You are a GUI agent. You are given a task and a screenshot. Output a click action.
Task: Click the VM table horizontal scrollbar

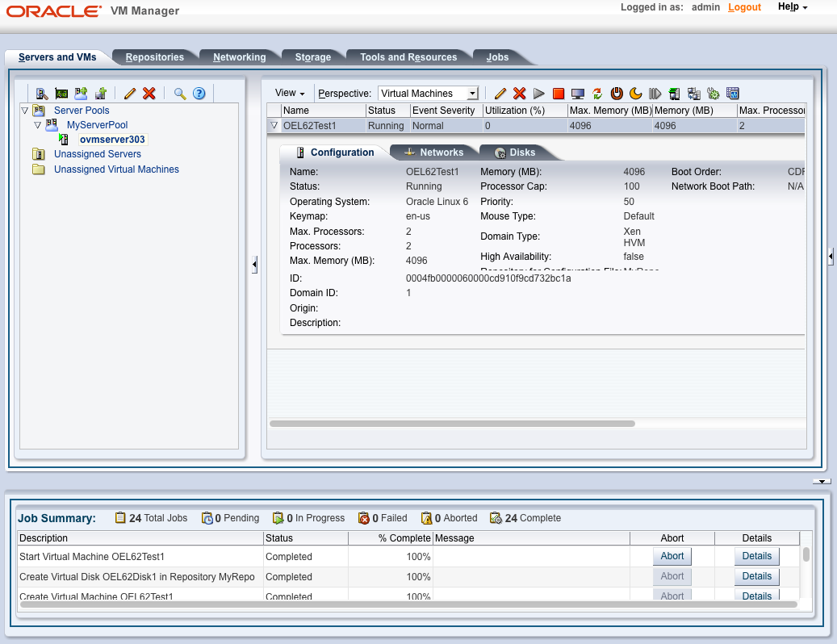(x=452, y=424)
